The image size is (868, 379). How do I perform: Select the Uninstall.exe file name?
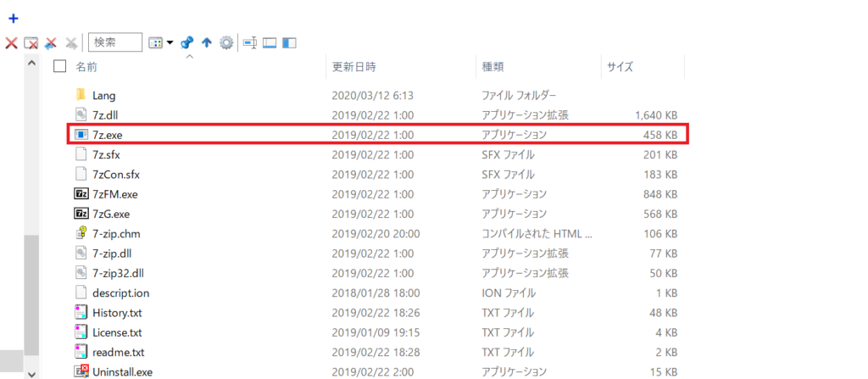(x=122, y=372)
